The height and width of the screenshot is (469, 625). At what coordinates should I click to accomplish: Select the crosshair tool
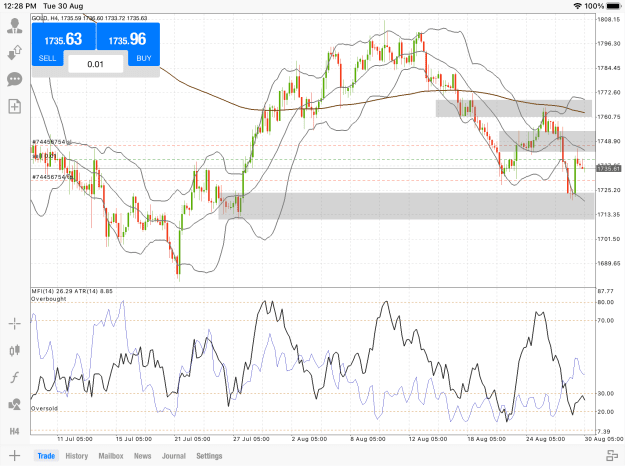[15, 324]
